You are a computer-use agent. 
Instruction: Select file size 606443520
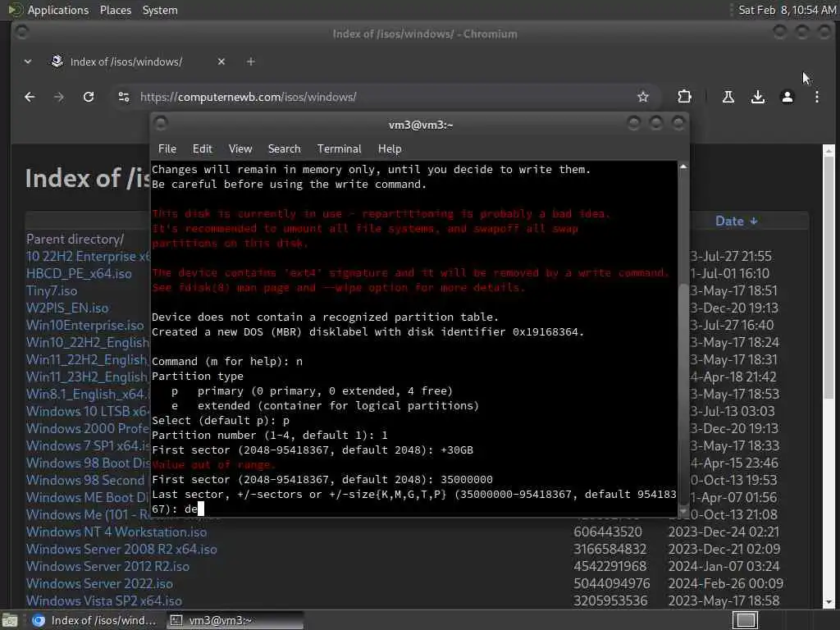608,532
